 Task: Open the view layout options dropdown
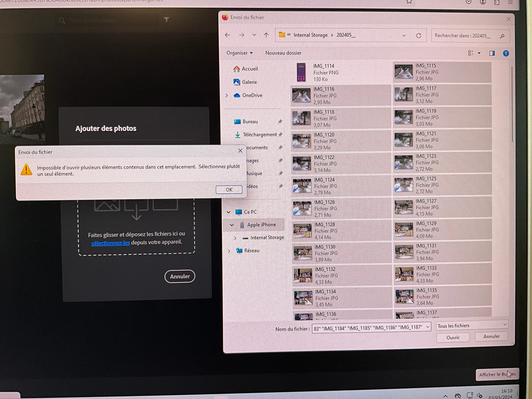(479, 53)
